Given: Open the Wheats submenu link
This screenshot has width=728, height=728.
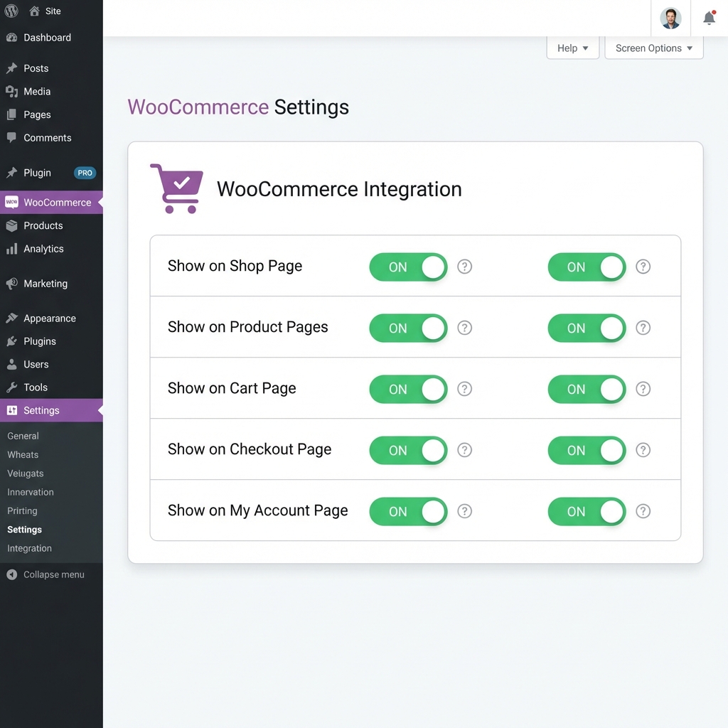Looking at the screenshot, I should coord(23,454).
